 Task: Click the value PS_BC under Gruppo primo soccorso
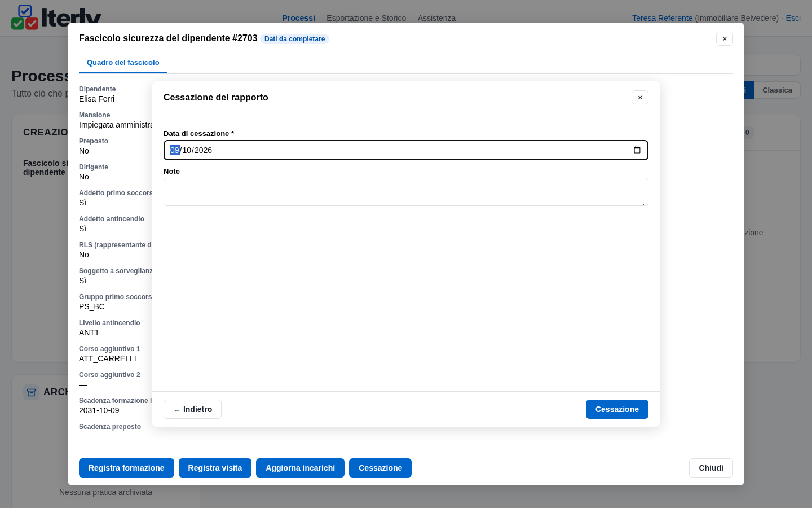[x=92, y=306]
